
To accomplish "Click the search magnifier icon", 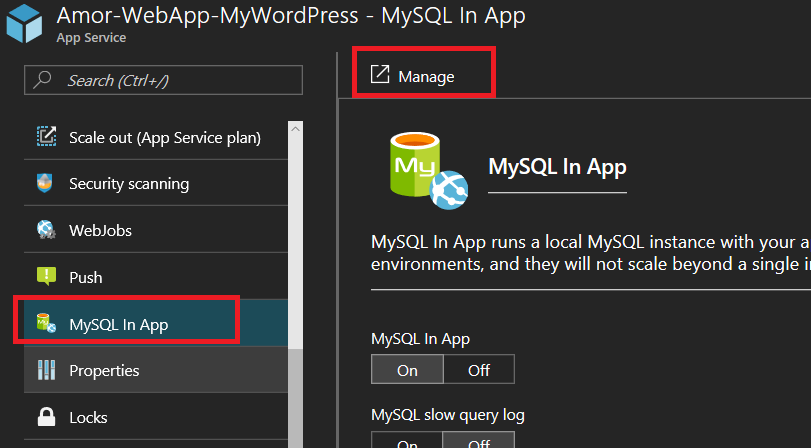I will click(x=42, y=80).
